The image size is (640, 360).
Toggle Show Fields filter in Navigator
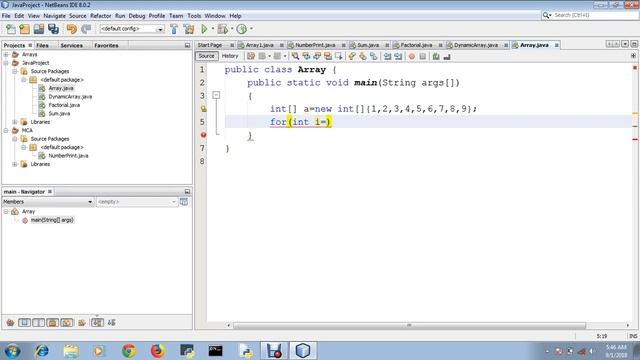point(24,323)
